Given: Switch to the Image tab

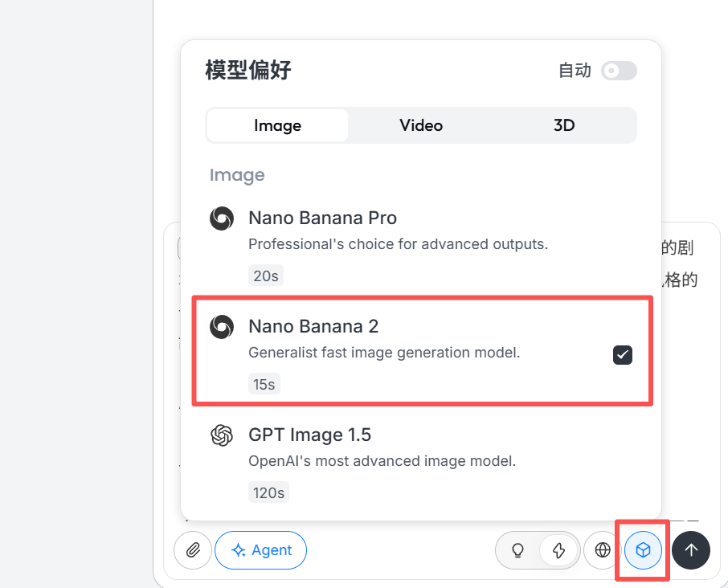Looking at the screenshot, I should pyautogui.click(x=277, y=125).
